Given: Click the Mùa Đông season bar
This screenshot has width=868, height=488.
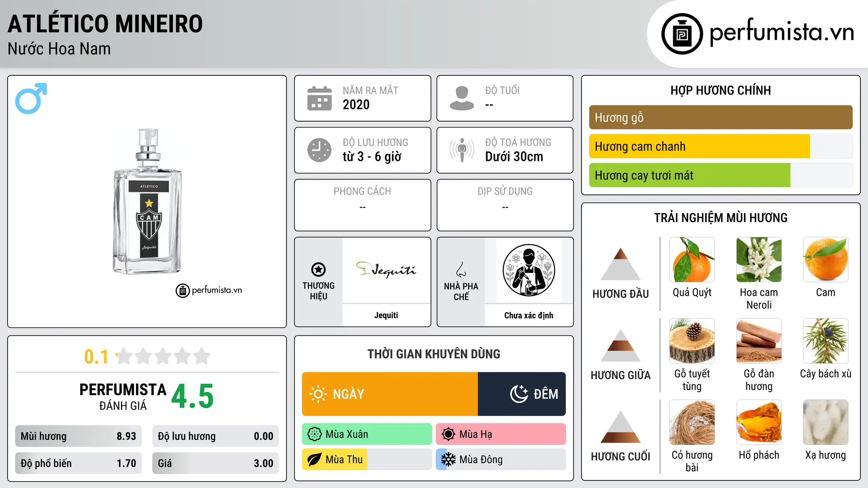Looking at the screenshot, I should [501, 460].
